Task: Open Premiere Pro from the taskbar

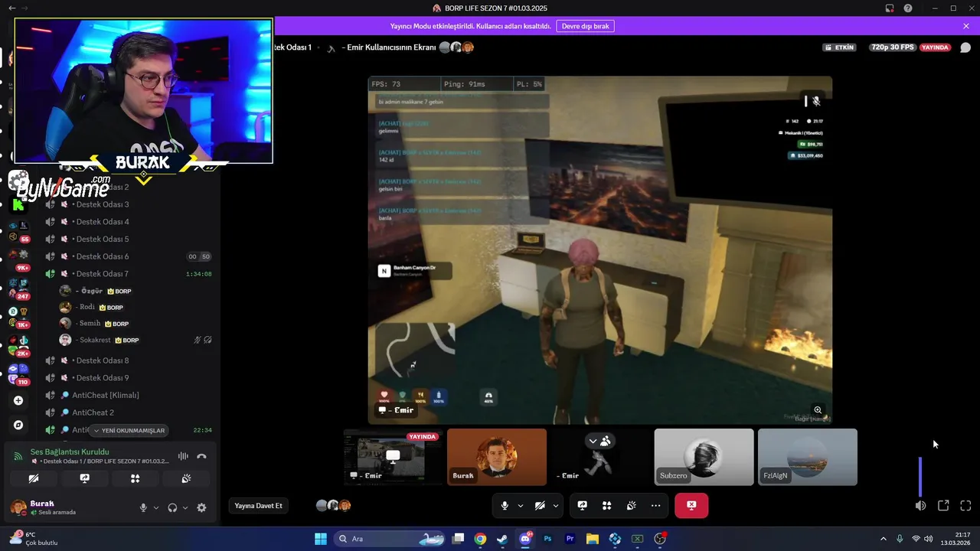Action: 570,539
